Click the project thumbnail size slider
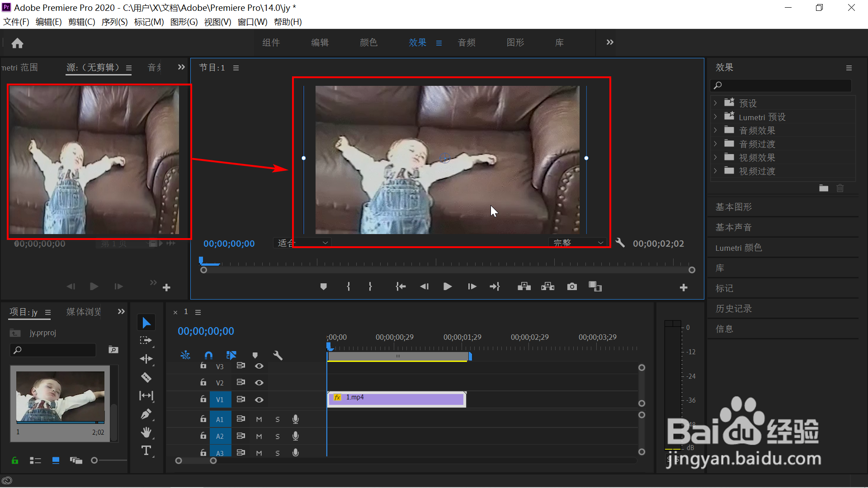This screenshot has height=488, width=868. (x=94, y=460)
